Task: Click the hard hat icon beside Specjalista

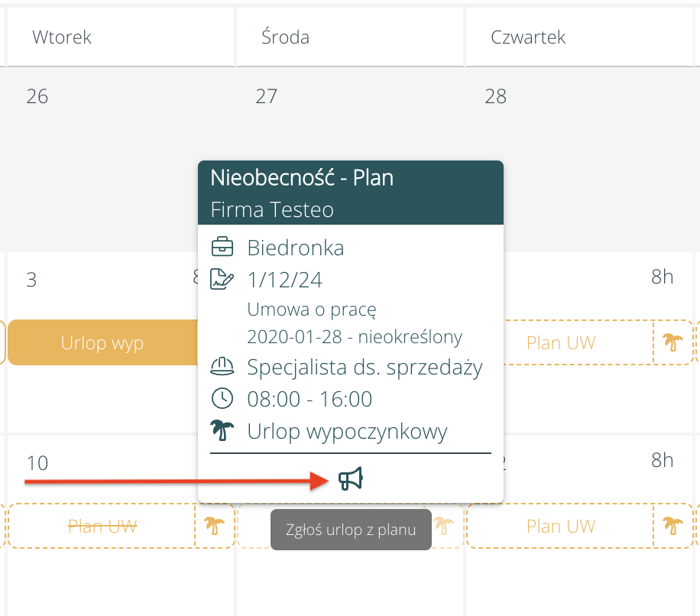Action: click(222, 367)
